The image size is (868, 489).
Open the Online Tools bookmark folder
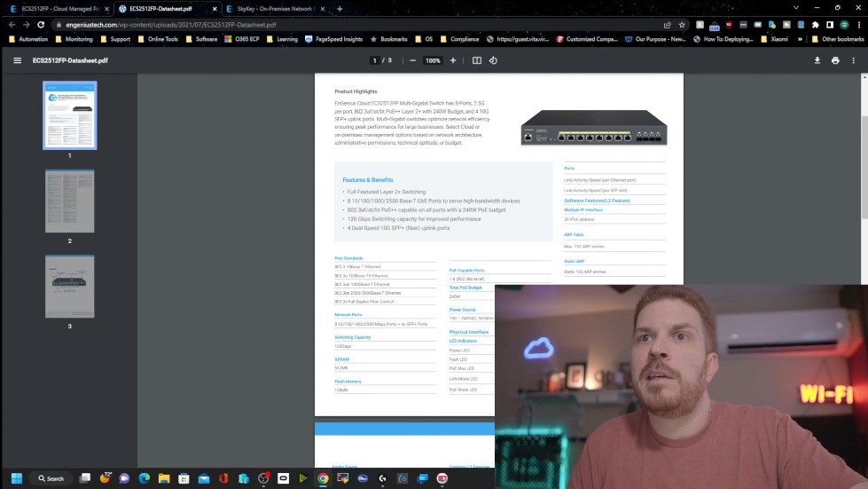pyautogui.click(x=158, y=39)
